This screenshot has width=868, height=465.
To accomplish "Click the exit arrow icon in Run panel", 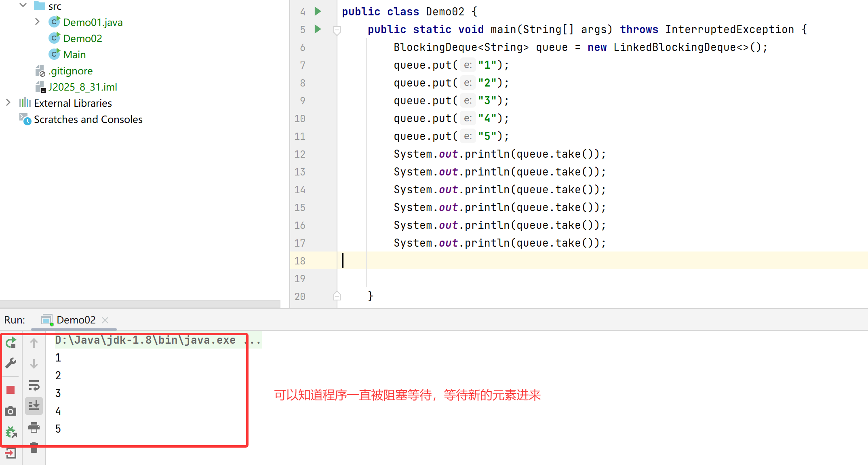I will click(11, 453).
